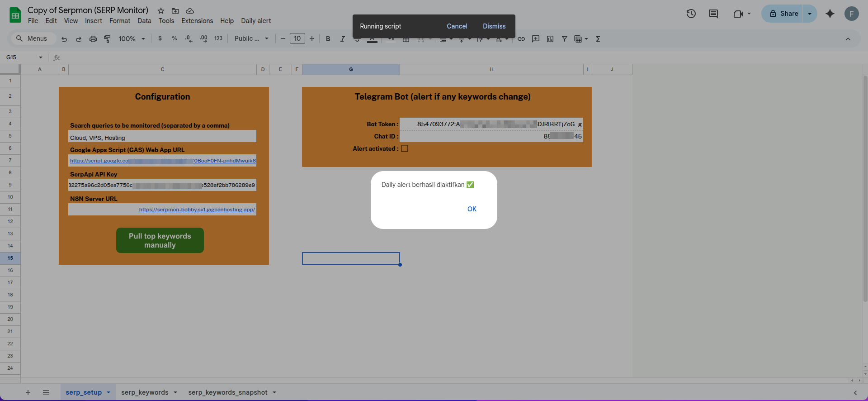Click the undo icon in toolbar

(x=64, y=39)
